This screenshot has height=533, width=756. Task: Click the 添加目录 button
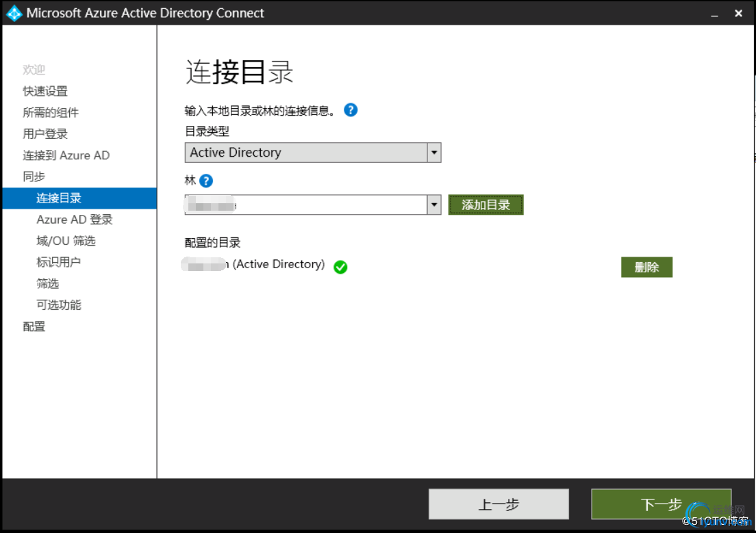(486, 205)
